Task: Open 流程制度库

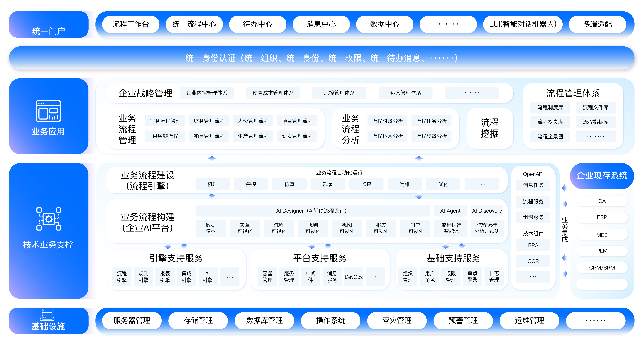Action: 550,108
